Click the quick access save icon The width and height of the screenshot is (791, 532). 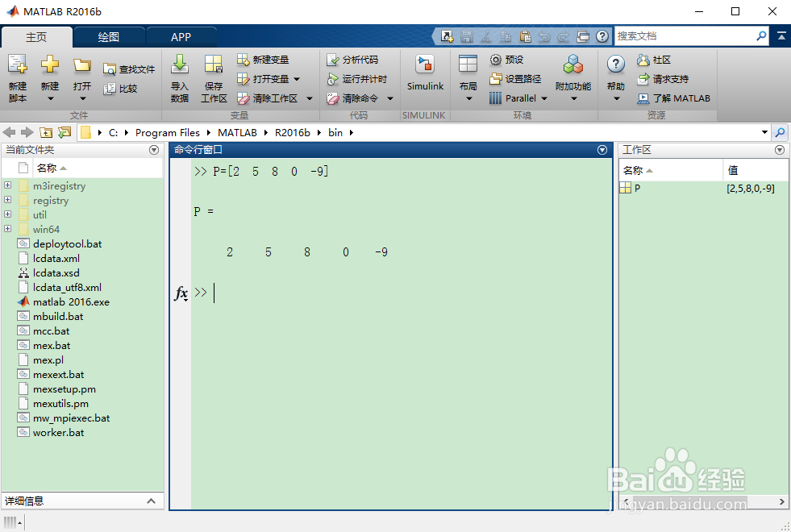point(467,36)
